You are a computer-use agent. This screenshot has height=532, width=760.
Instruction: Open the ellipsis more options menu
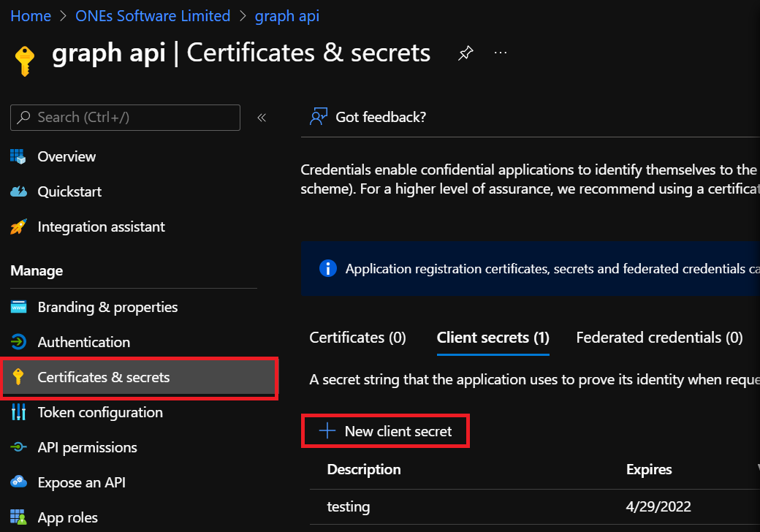point(501,53)
